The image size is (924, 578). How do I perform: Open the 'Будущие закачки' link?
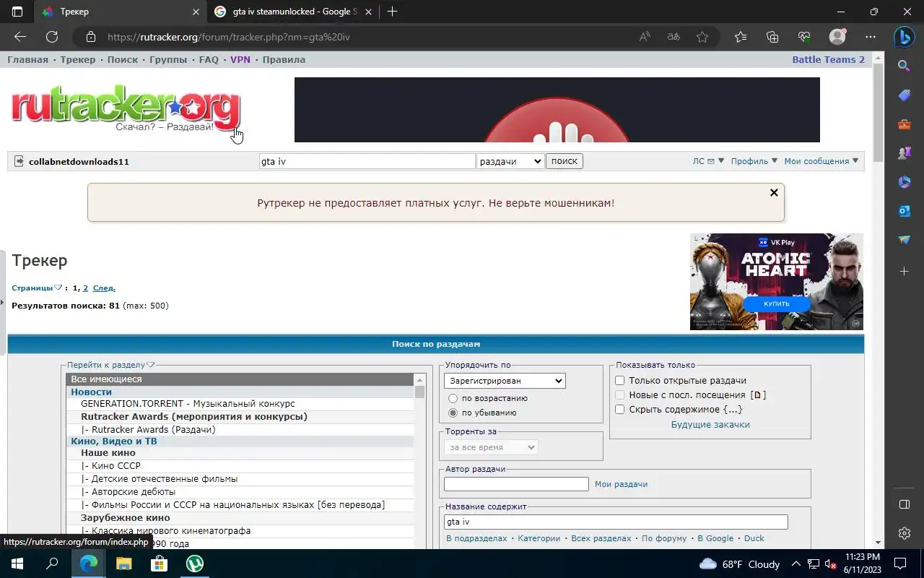(x=710, y=424)
